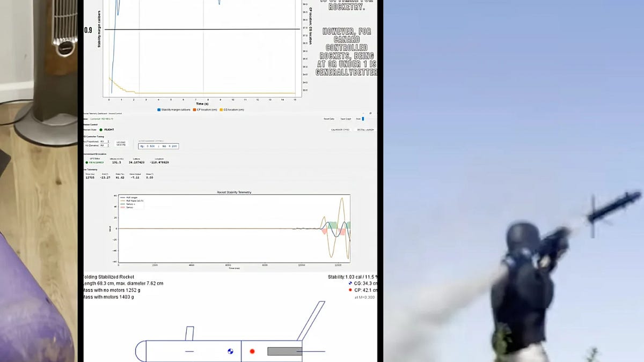Click the blue CG marker beside CG: 34.3 cm
The height and width of the screenshot is (362, 644).
(350, 283)
